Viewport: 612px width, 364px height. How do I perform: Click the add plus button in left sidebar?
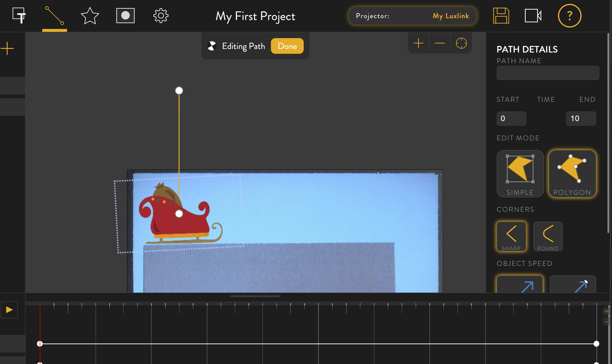(x=7, y=48)
